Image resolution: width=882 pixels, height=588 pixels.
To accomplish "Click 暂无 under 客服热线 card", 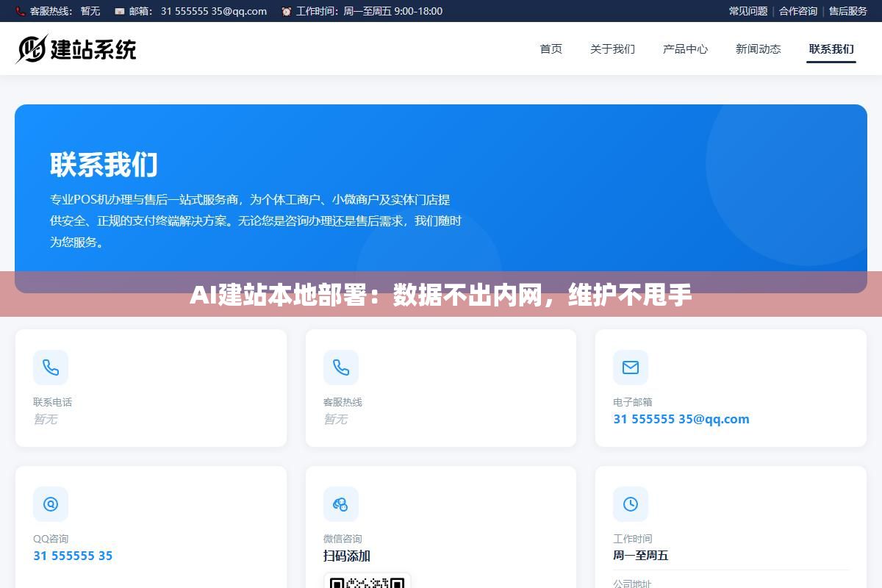I will coord(335,419).
